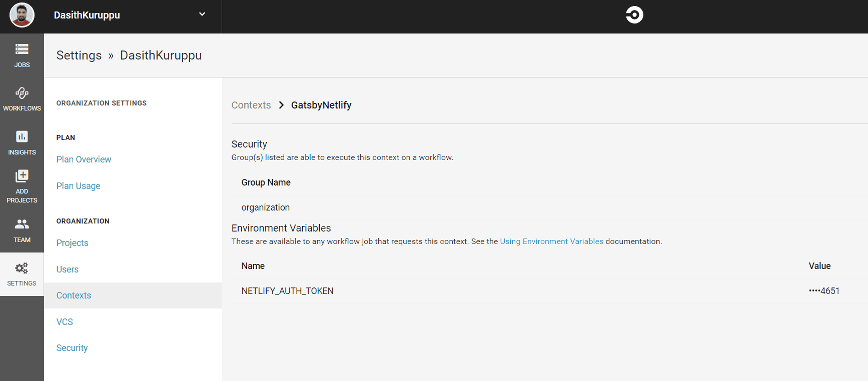Image resolution: width=868 pixels, height=381 pixels.
Task: Go to Projects settings
Action: (x=72, y=243)
